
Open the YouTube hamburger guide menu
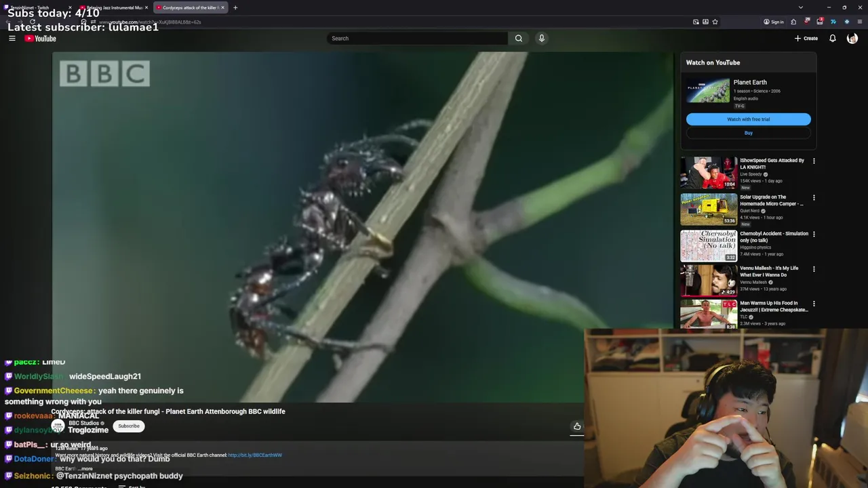12,39
